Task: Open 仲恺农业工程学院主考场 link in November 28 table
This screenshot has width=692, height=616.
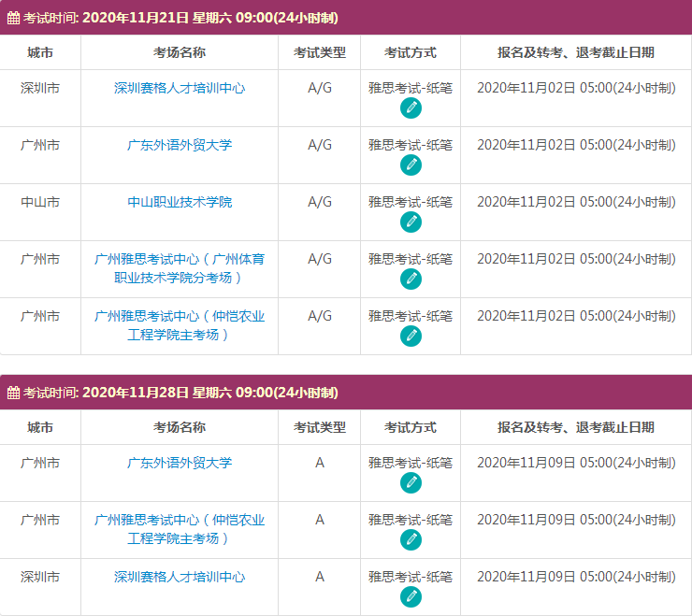Action: (x=180, y=529)
